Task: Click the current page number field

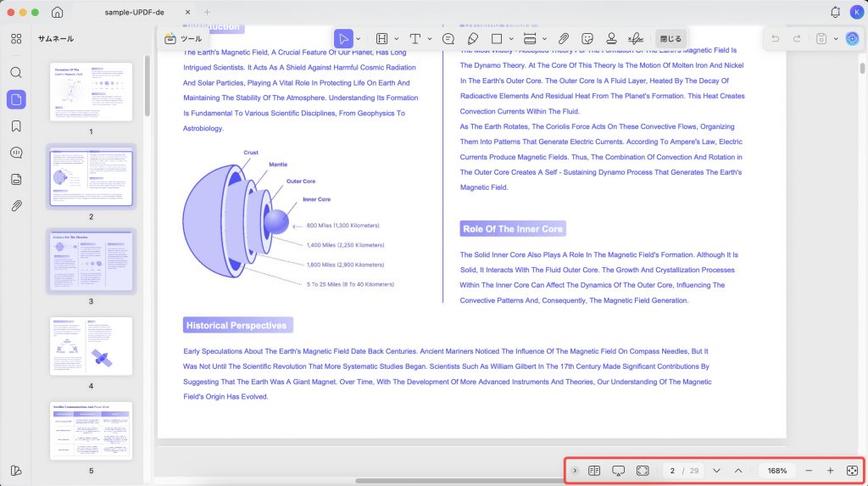Action: 672,471
